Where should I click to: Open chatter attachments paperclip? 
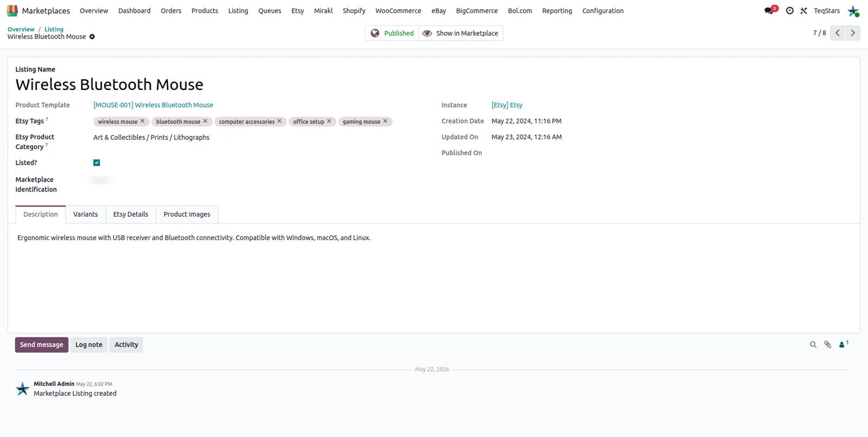pyautogui.click(x=828, y=345)
